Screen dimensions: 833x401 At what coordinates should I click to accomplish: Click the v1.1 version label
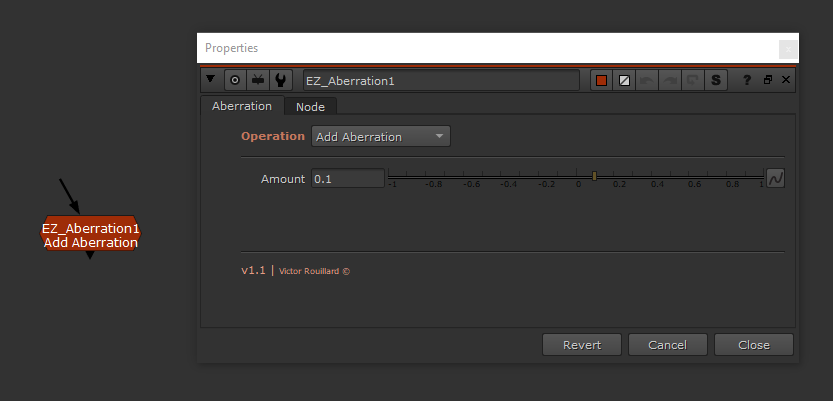pyautogui.click(x=253, y=270)
